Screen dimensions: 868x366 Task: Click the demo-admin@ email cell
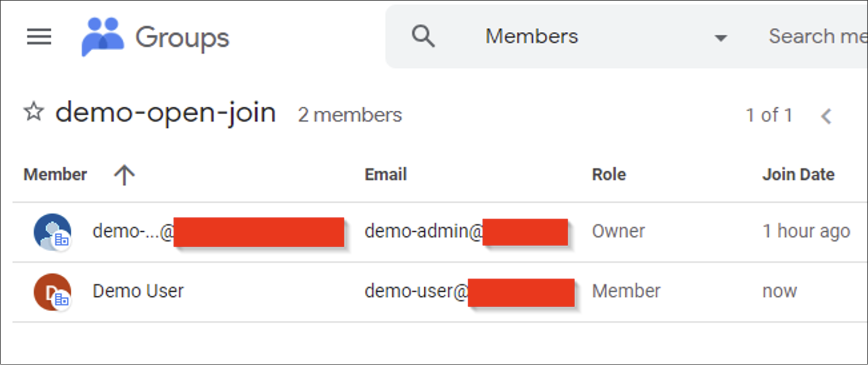[x=424, y=231]
